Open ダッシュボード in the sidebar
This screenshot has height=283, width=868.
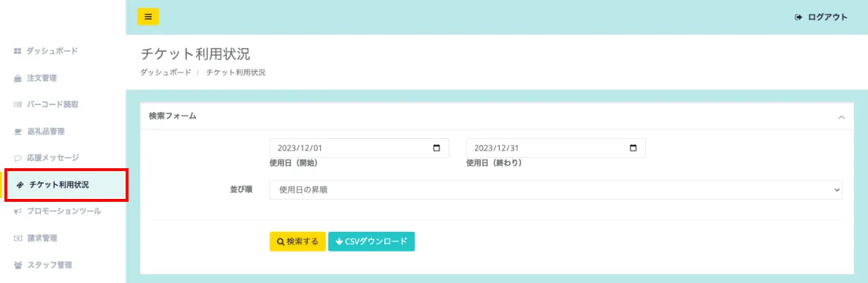pos(52,51)
